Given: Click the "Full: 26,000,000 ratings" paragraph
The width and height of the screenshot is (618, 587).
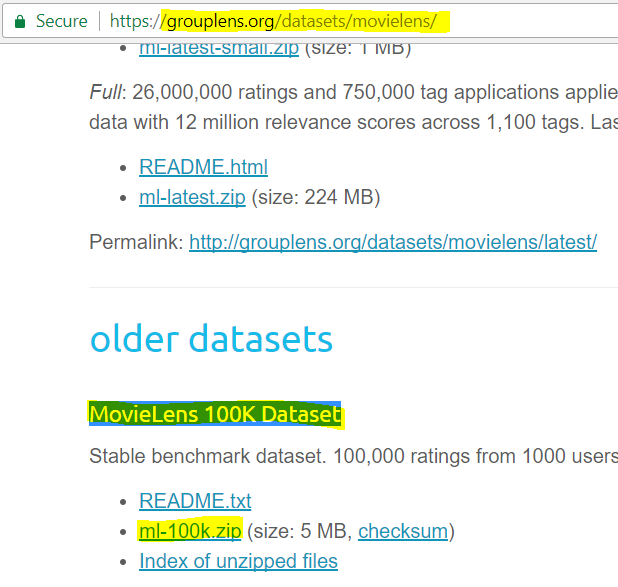Looking at the screenshot, I should 354,107.
